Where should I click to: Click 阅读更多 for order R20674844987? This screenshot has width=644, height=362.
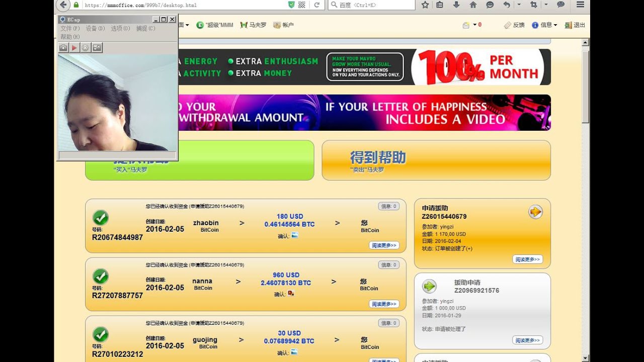384,245
